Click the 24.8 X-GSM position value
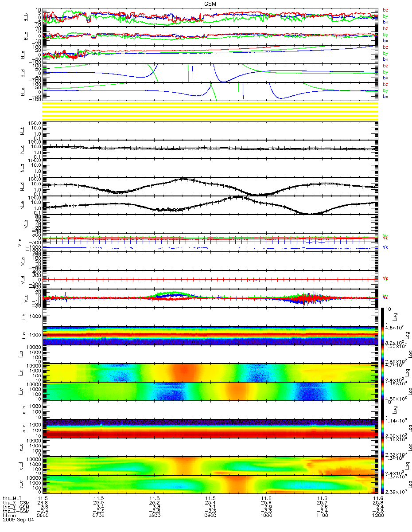Image resolution: width=412 pixels, height=532 pixels. (42, 503)
